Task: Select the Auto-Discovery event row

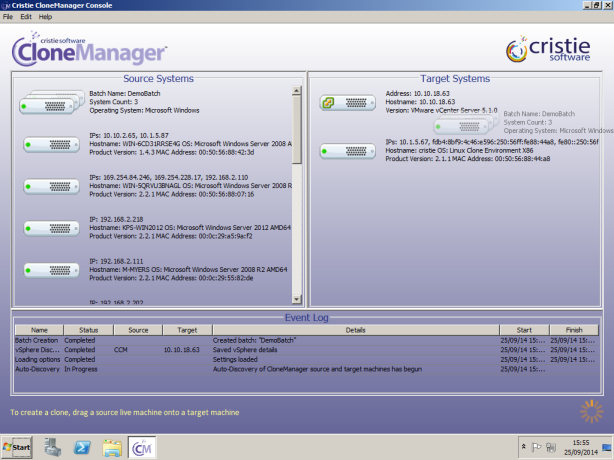Action: 307,369
